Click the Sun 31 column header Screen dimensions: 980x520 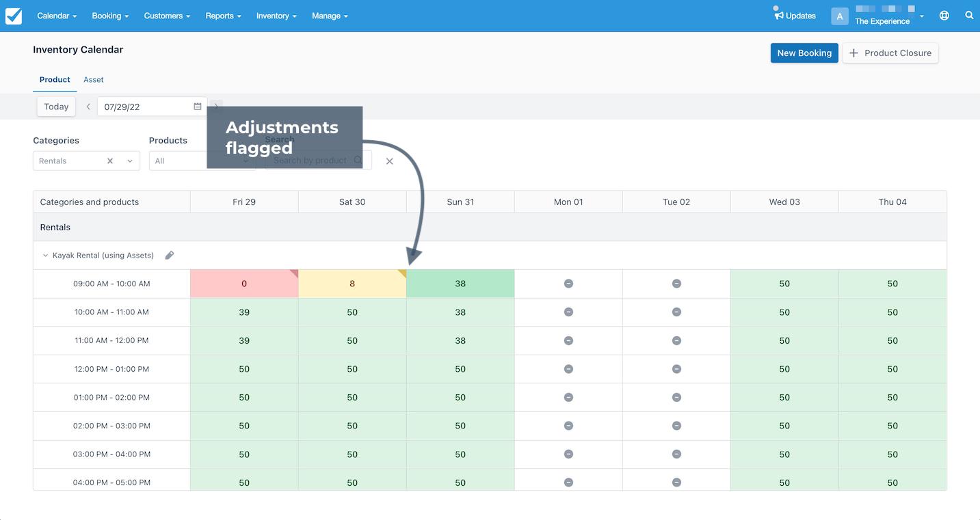click(x=460, y=202)
